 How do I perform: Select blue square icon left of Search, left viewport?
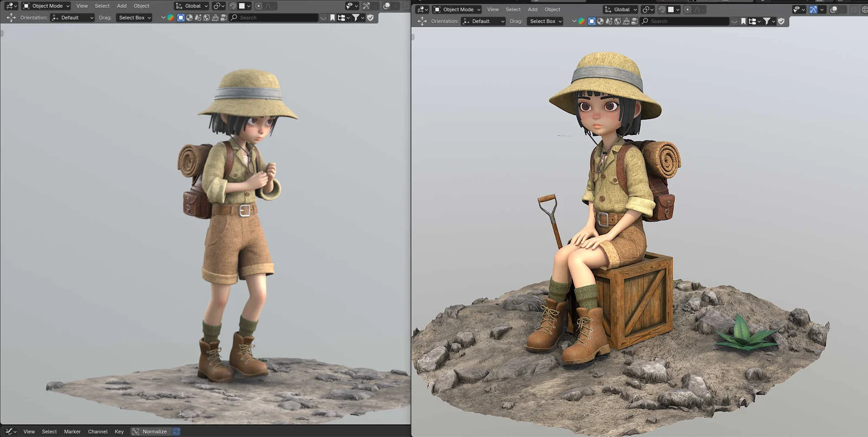[181, 17]
